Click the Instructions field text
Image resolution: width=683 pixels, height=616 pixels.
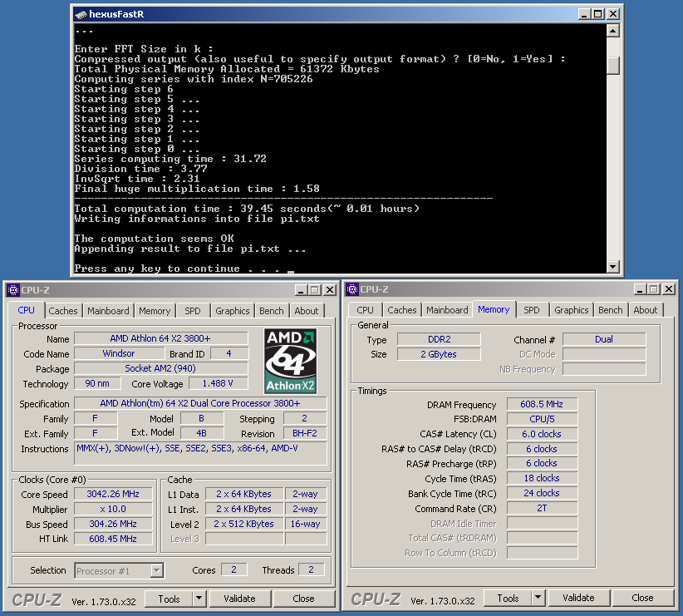(x=200, y=453)
